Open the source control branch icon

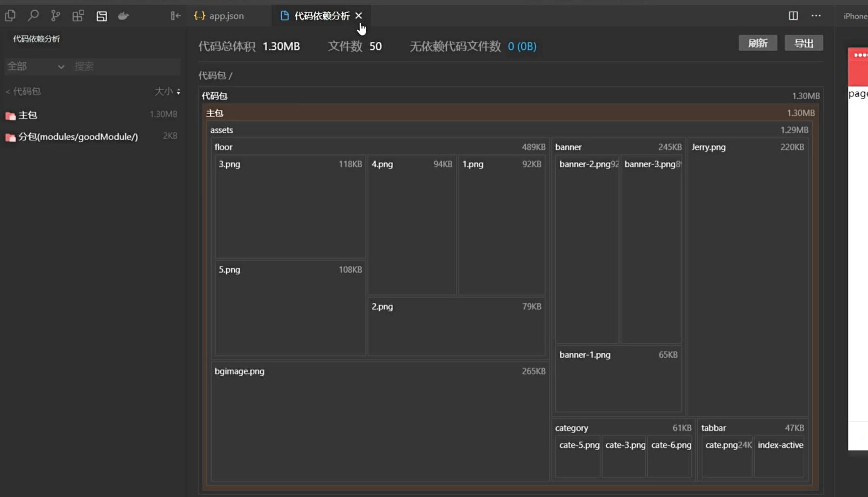[55, 16]
